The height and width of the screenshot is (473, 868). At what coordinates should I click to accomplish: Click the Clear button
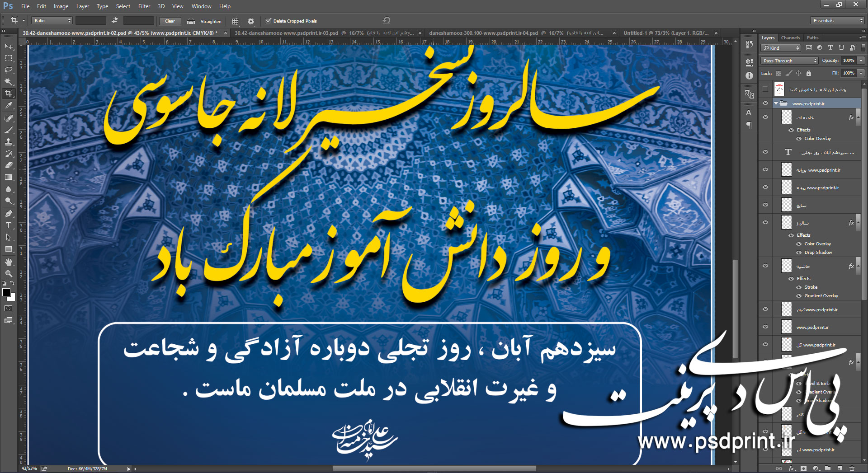(x=170, y=21)
